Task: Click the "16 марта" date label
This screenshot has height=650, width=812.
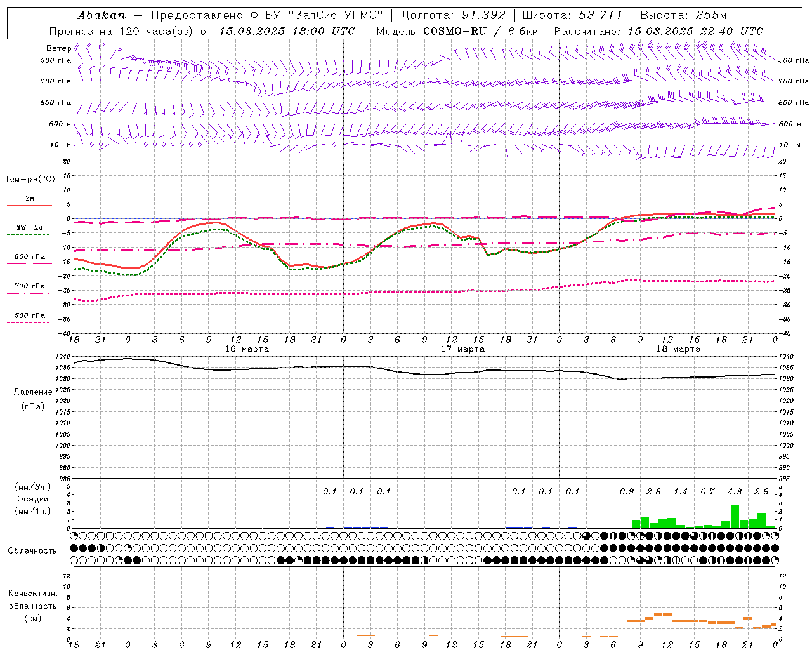Action: [x=247, y=349]
